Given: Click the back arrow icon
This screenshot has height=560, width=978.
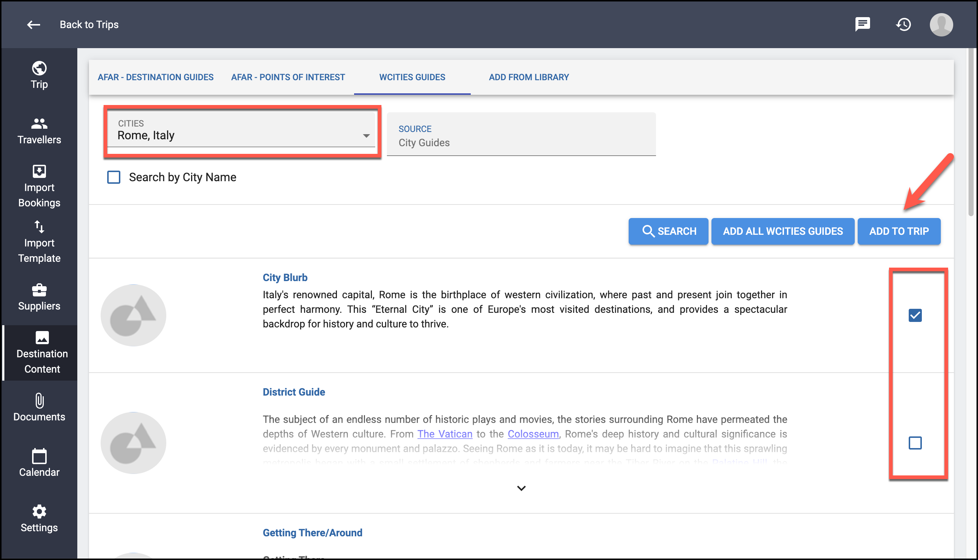Looking at the screenshot, I should (x=34, y=25).
